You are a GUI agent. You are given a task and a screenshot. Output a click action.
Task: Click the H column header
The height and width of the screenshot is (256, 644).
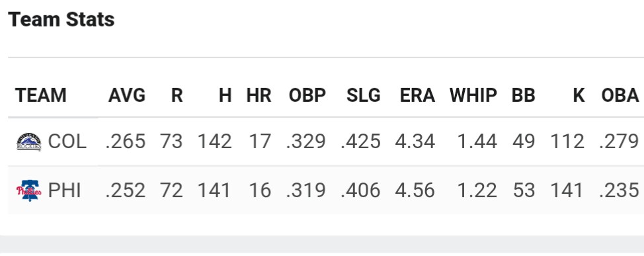225,95
